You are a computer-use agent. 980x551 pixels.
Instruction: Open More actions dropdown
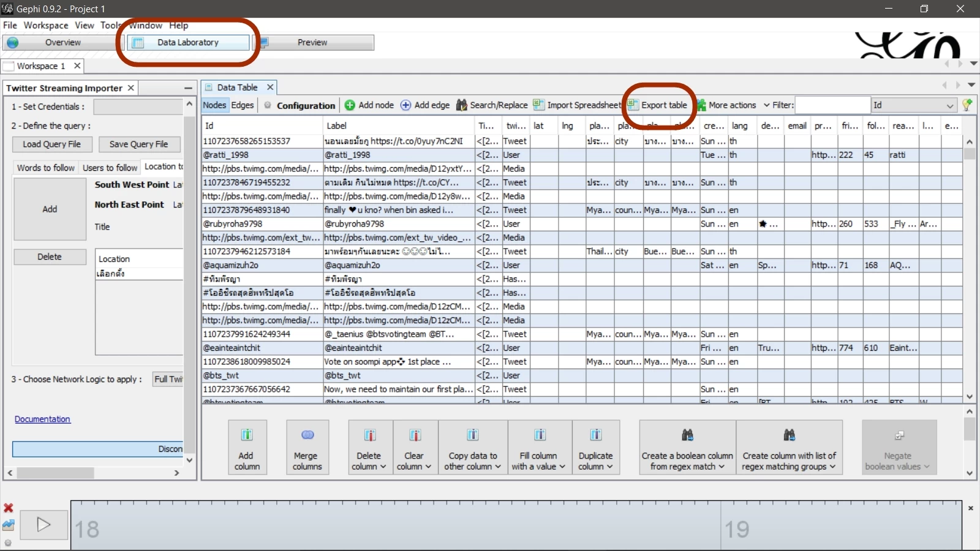pos(733,105)
